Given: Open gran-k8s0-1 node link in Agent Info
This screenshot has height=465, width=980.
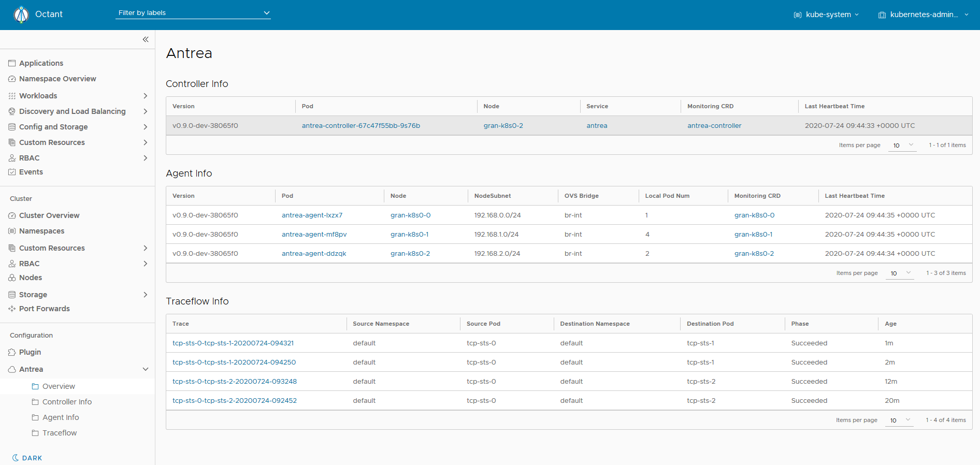Looking at the screenshot, I should click(409, 235).
